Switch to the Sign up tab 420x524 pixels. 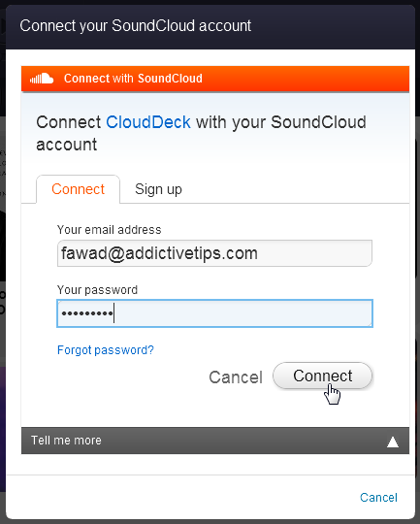[x=158, y=189]
